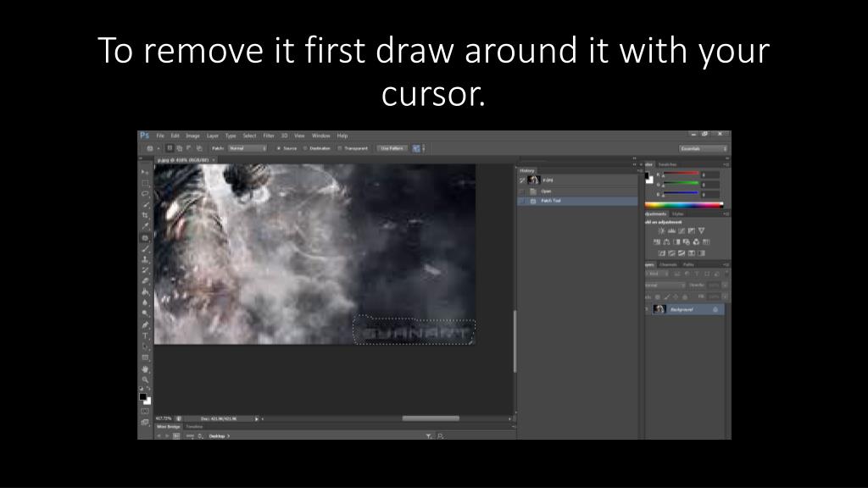
Task: Select the Horizontal Type tool
Action: point(145,335)
